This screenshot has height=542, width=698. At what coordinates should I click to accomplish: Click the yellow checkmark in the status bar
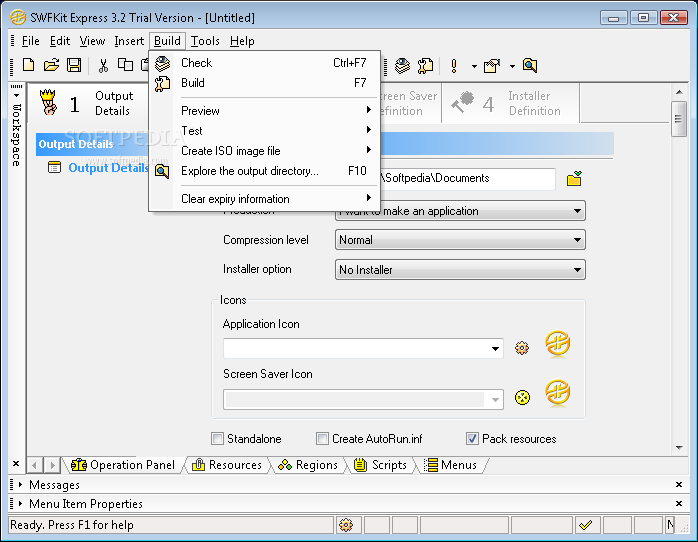coord(586,525)
